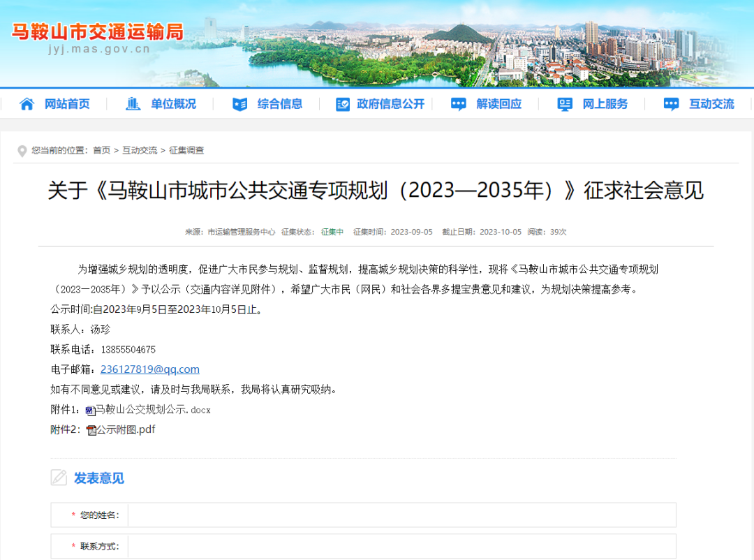Click the monitor icon beside 网上服务

[x=565, y=104]
